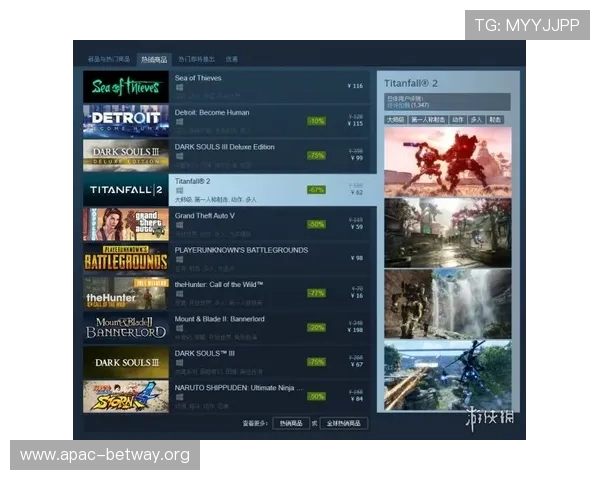Click the -10% discount badge for Detroit
The height and width of the screenshot is (480, 600).
[316, 121]
